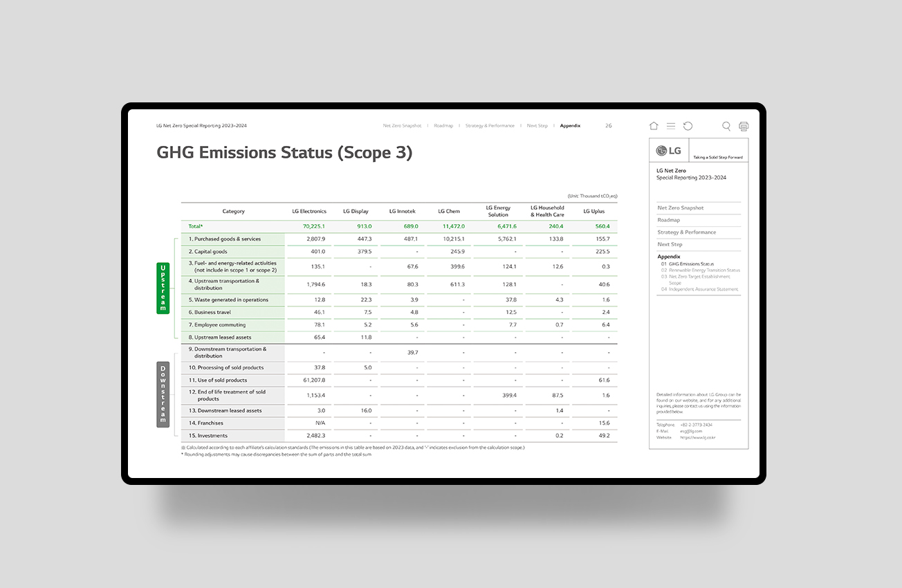Click the green Upstream vertical label
Screen dimensions: 902x588
click(x=163, y=287)
